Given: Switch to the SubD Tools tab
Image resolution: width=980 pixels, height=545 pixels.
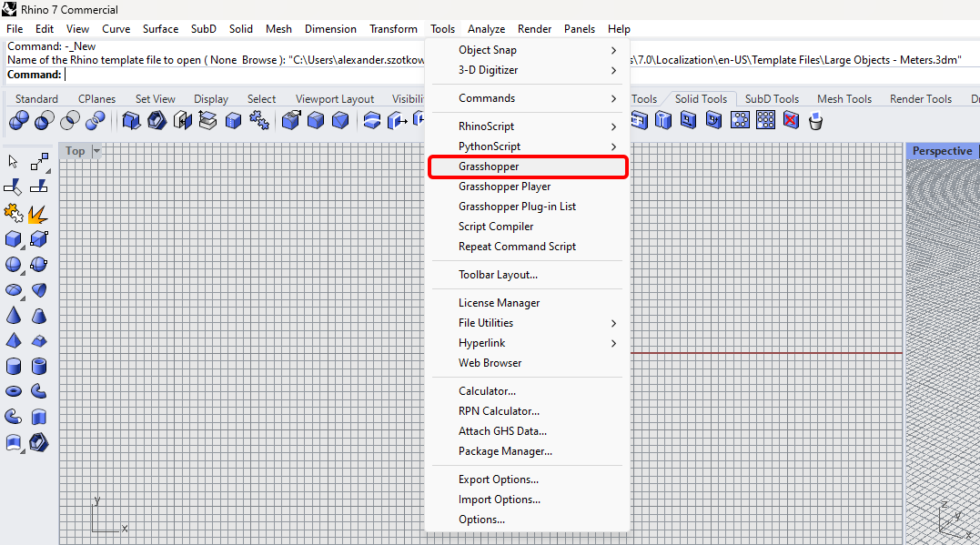Looking at the screenshot, I should pos(771,98).
